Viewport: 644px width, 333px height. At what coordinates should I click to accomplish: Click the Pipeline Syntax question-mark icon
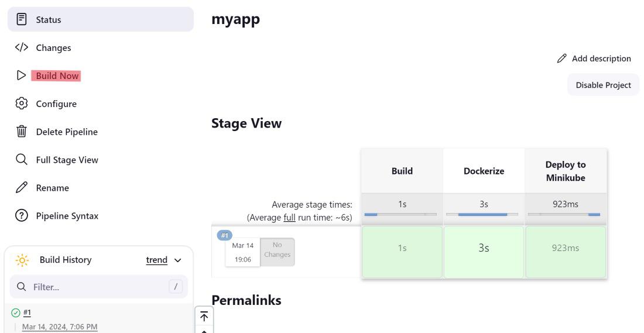(x=22, y=216)
